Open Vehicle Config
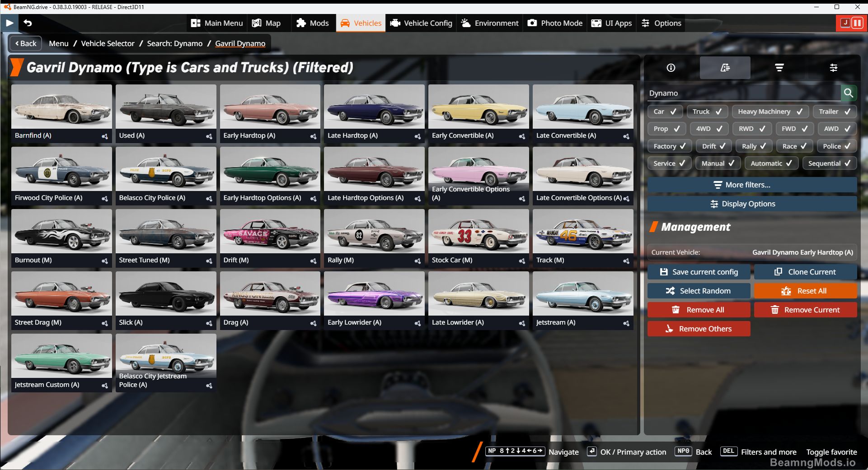The height and width of the screenshot is (470, 868). [421, 23]
